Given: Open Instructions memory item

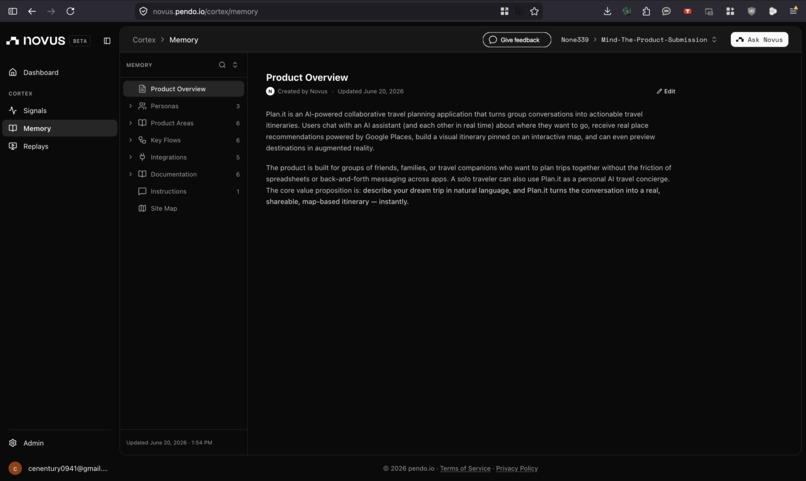Looking at the screenshot, I should [x=183, y=191].
